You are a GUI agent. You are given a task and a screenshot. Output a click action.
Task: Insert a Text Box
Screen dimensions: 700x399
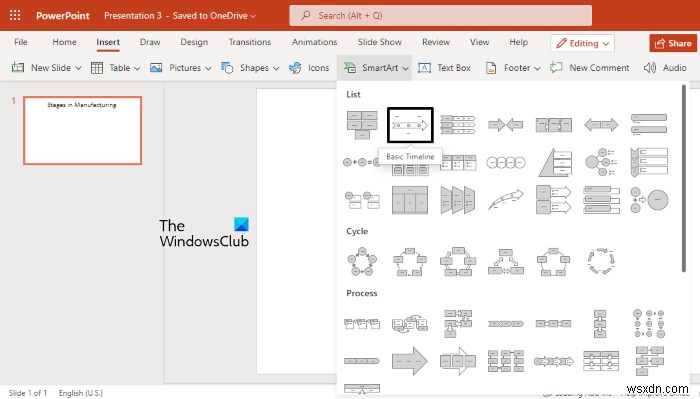(x=445, y=68)
